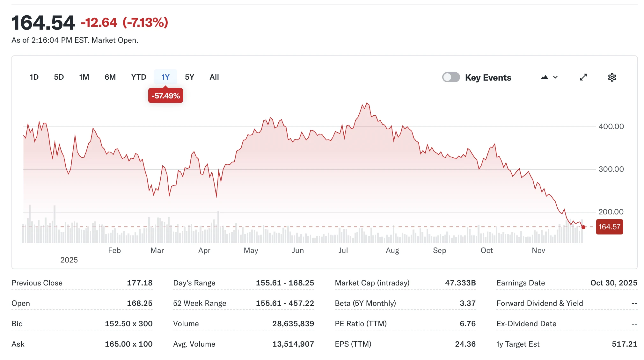This screenshot has width=644, height=360.
Task: Select the All time range
Action: coord(214,77)
